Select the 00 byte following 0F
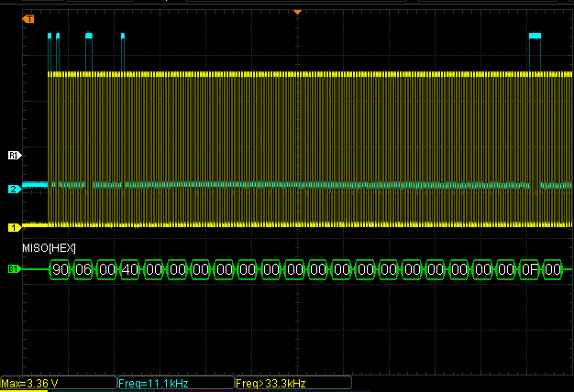 553,270
